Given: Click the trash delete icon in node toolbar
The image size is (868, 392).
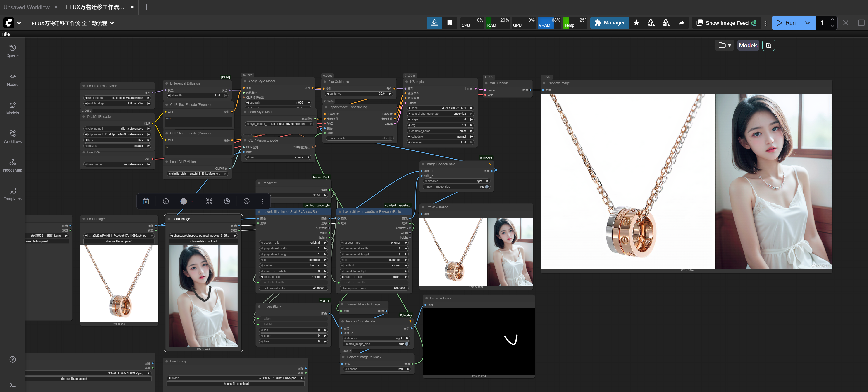Looking at the screenshot, I should pos(146,201).
